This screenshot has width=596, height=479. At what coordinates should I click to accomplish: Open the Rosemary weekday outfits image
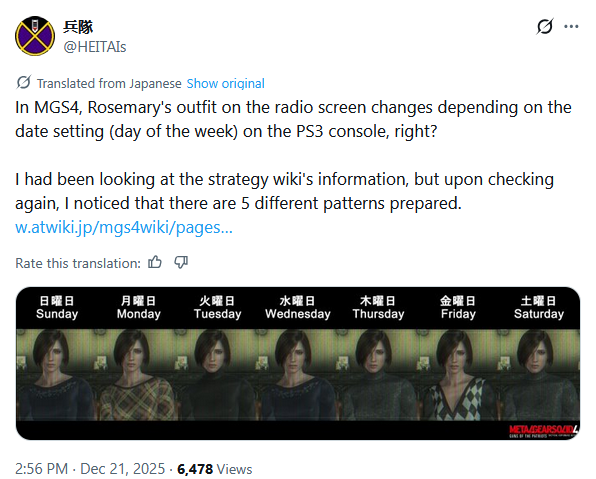click(298, 363)
